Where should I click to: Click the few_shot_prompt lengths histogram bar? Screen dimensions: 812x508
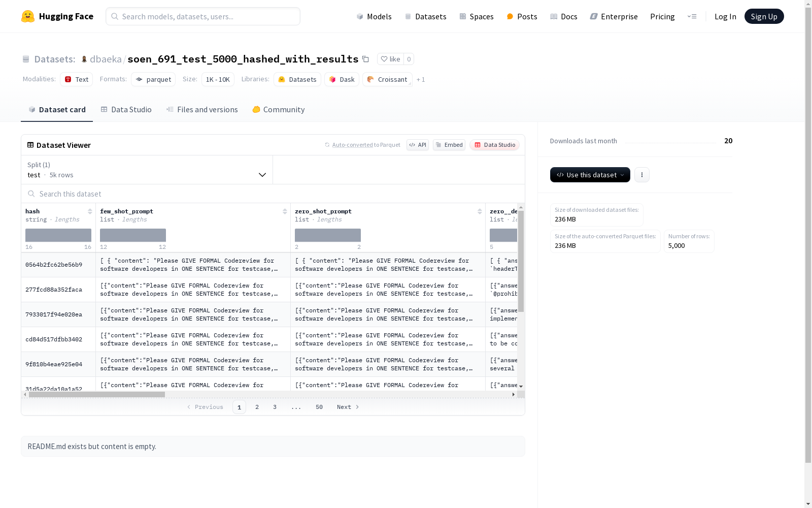coord(133,235)
